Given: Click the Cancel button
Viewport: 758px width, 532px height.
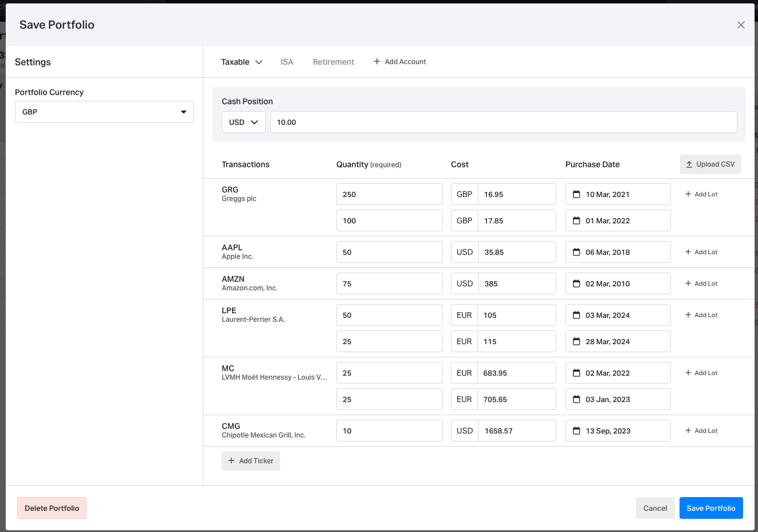Looking at the screenshot, I should (655, 508).
